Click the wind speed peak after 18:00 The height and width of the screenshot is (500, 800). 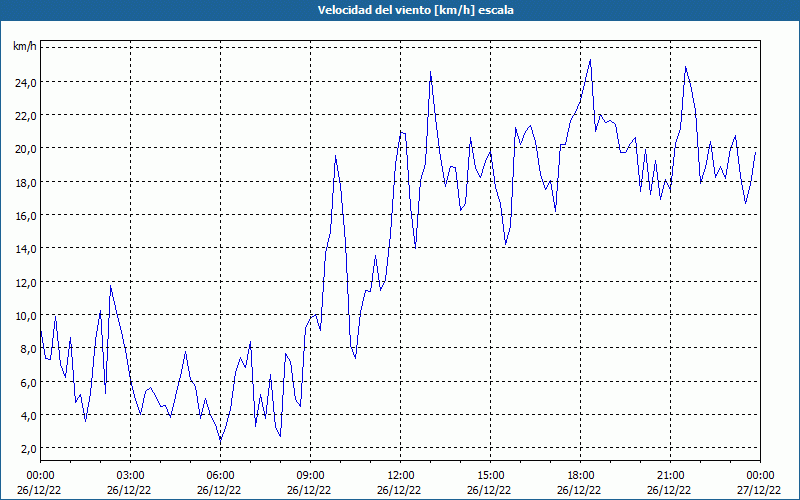click(x=590, y=60)
